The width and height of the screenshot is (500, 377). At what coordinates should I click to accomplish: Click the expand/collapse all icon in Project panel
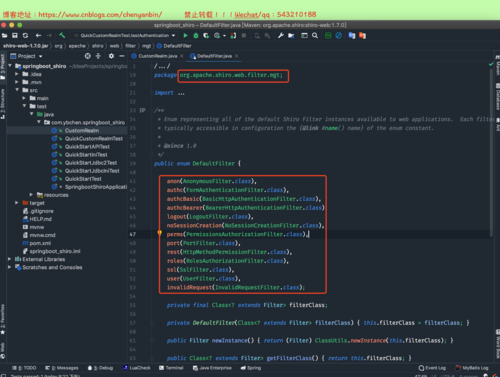click(x=98, y=56)
